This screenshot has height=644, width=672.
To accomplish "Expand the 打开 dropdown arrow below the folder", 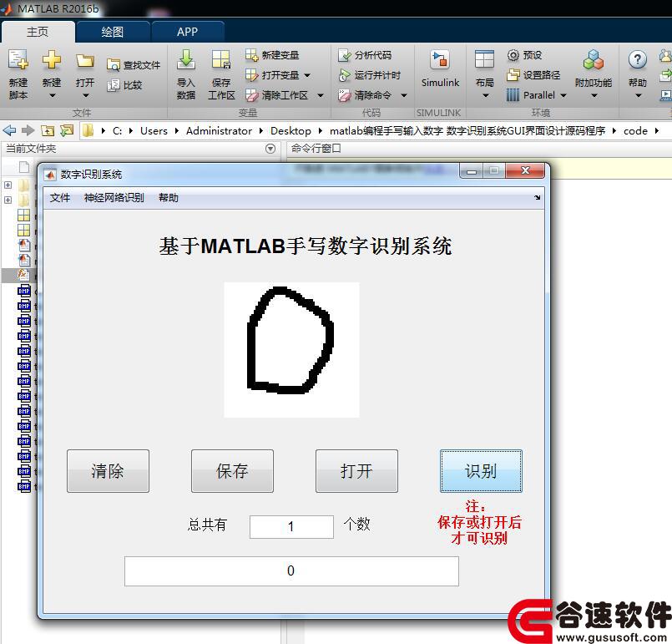I will (x=85, y=95).
